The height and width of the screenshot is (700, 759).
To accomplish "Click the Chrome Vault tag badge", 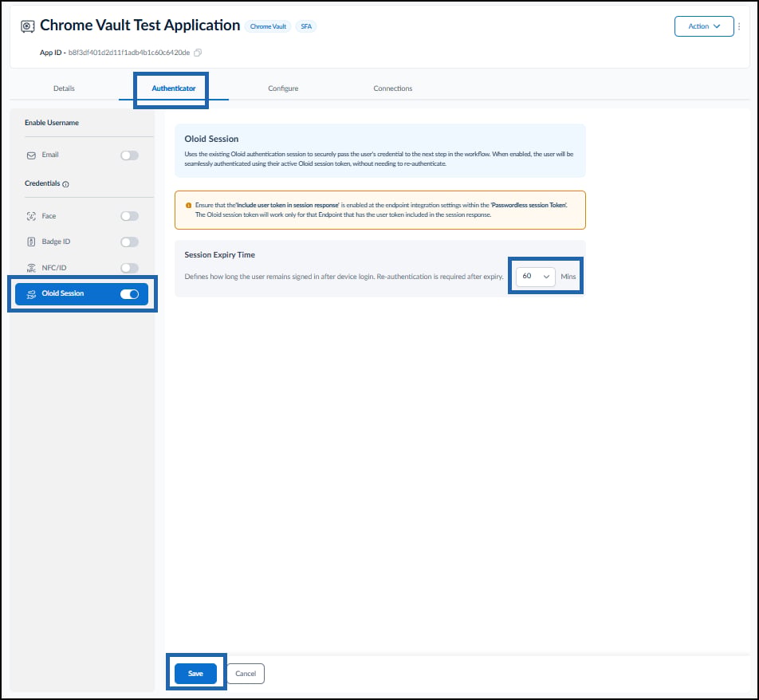I will coord(268,26).
